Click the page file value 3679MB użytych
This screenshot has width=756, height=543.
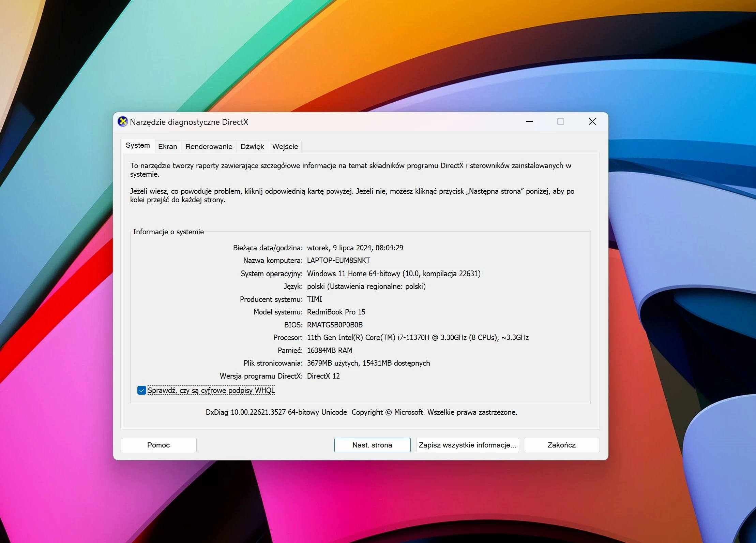click(x=368, y=363)
